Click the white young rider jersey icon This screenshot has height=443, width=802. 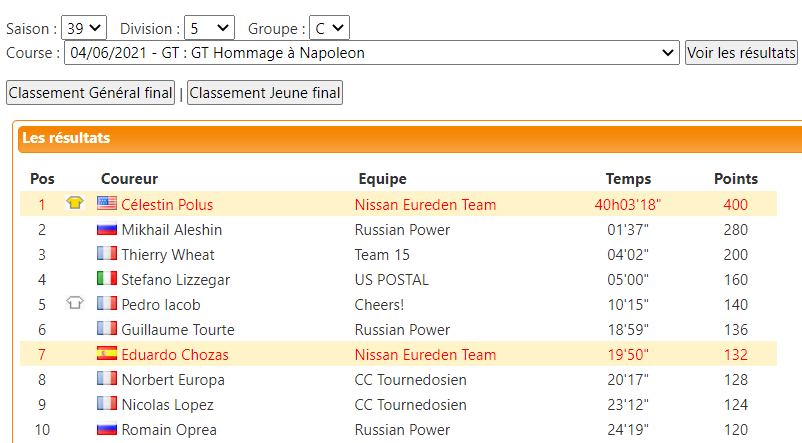[x=75, y=304]
